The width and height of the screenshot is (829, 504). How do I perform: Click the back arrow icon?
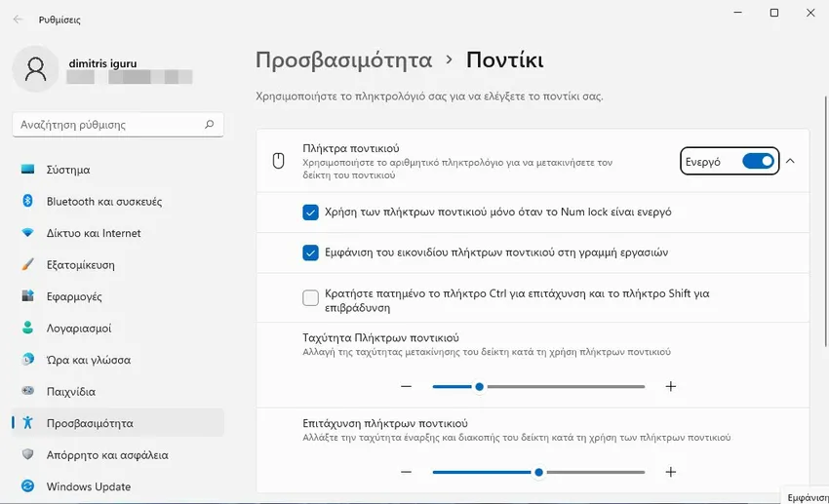point(18,19)
